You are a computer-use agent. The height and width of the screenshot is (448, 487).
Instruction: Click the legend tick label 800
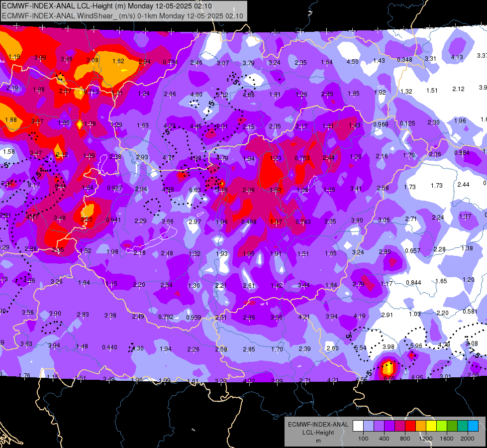405,439
